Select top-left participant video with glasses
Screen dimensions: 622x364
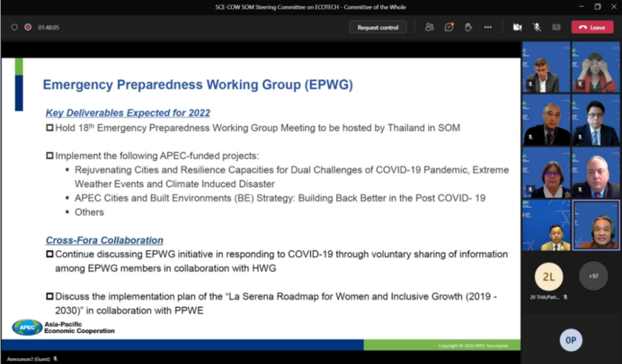(x=546, y=67)
